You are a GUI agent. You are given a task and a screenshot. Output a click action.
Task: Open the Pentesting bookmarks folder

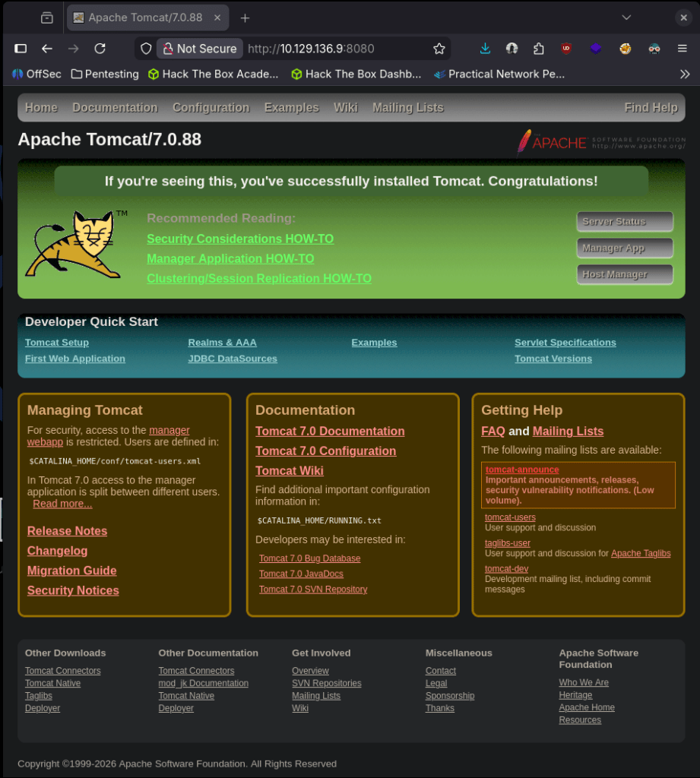[105, 74]
